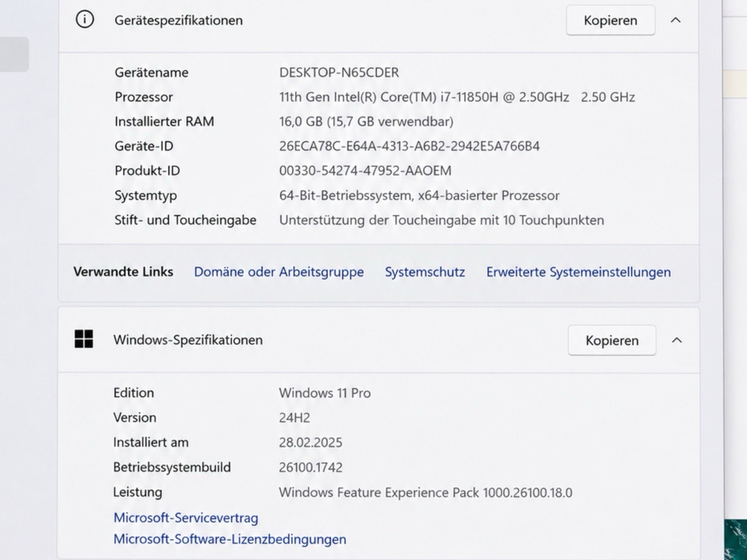Click the Gerätespezifikationen header title
The height and width of the screenshot is (560, 747).
point(179,21)
